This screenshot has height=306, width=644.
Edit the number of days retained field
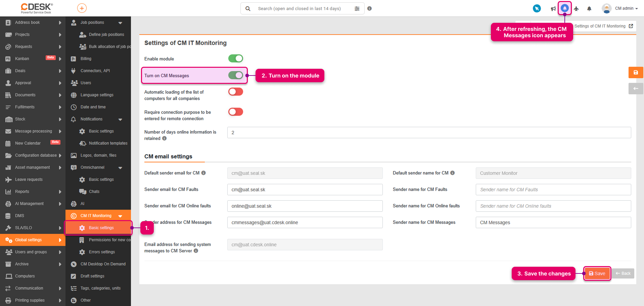click(x=429, y=133)
